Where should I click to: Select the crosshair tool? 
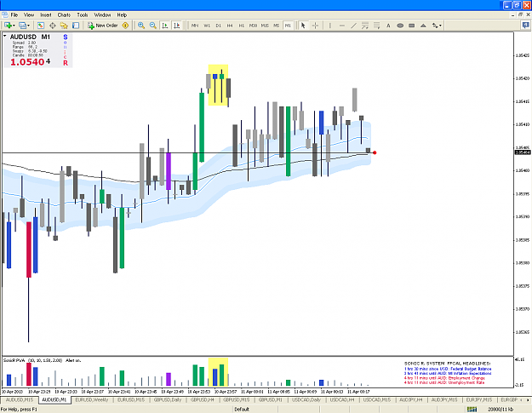click(x=315, y=26)
